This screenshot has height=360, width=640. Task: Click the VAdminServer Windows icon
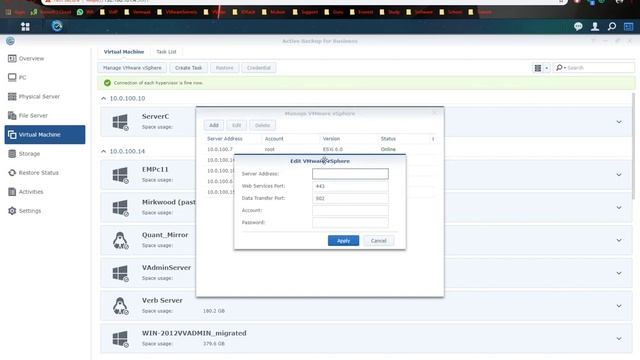click(x=120, y=273)
